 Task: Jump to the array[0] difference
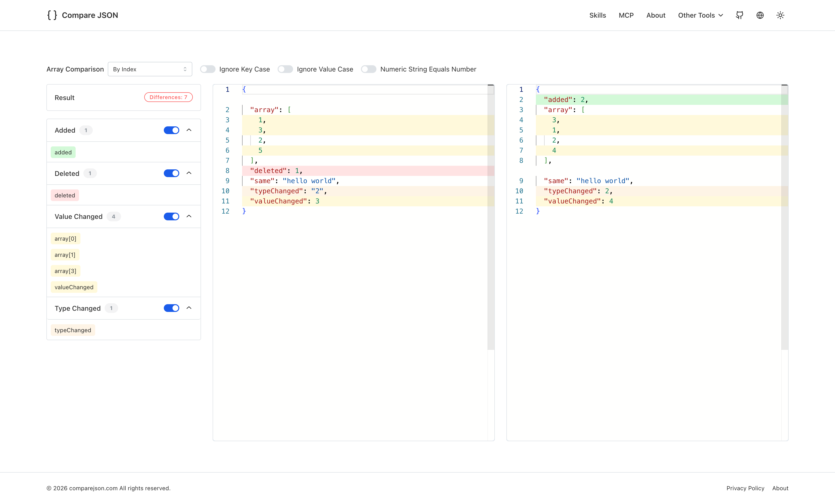point(65,239)
